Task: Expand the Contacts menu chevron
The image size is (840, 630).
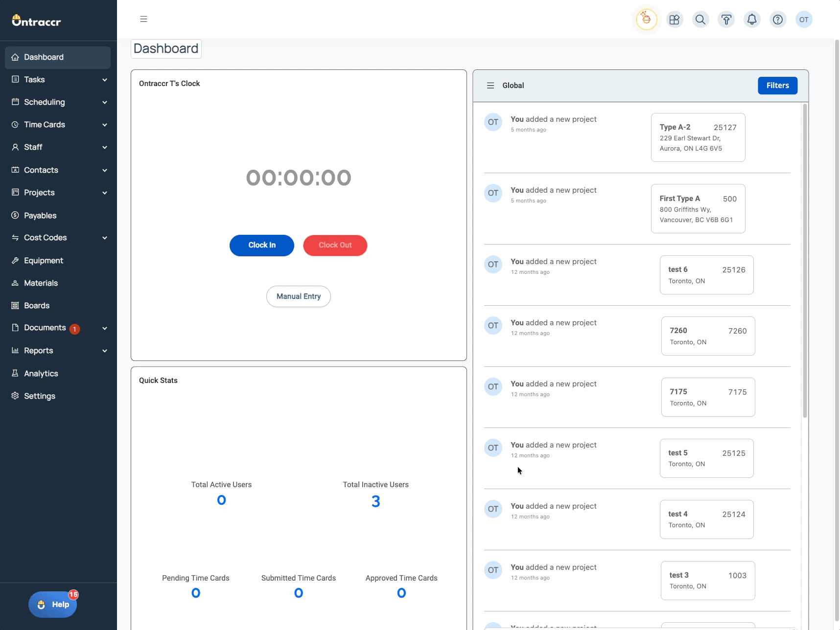Action: point(105,170)
